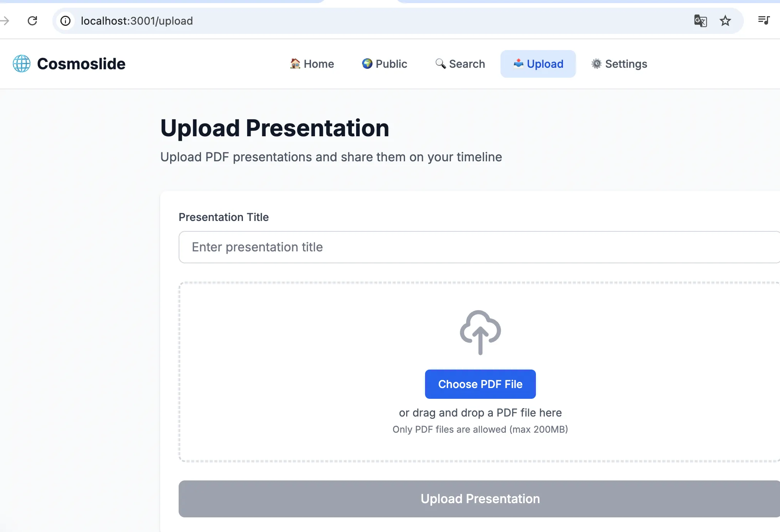Reload the page with the refresh icon
This screenshot has width=780, height=532.
32,21
